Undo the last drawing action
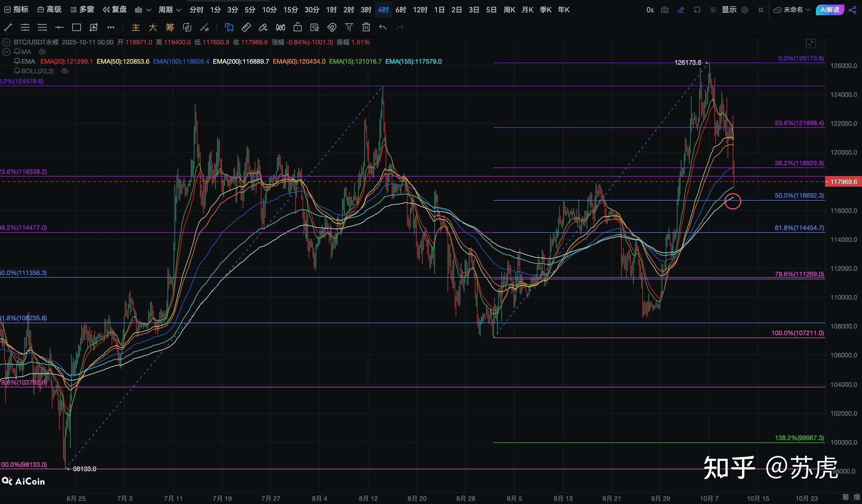 click(x=383, y=27)
